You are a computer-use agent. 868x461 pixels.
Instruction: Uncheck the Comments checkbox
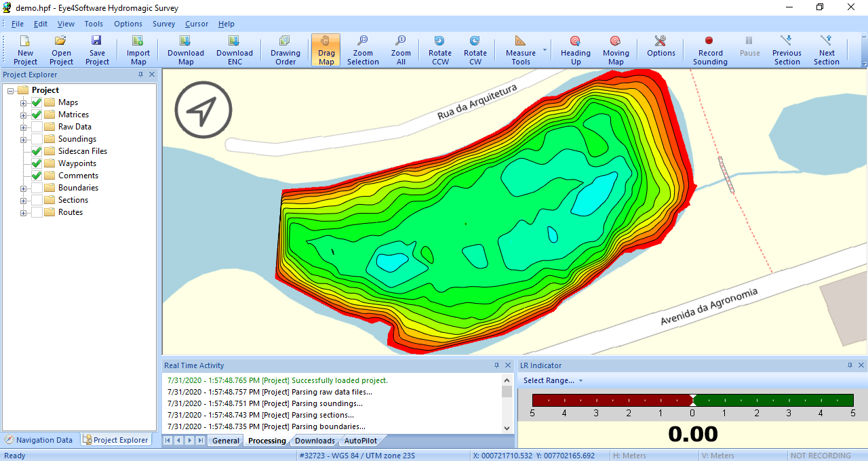pos(37,176)
